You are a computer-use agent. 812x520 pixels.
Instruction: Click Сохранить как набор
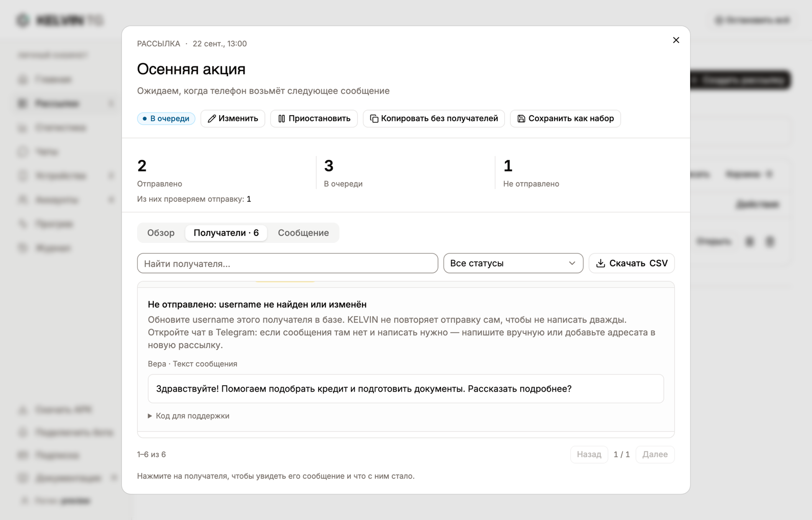pyautogui.click(x=565, y=119)
